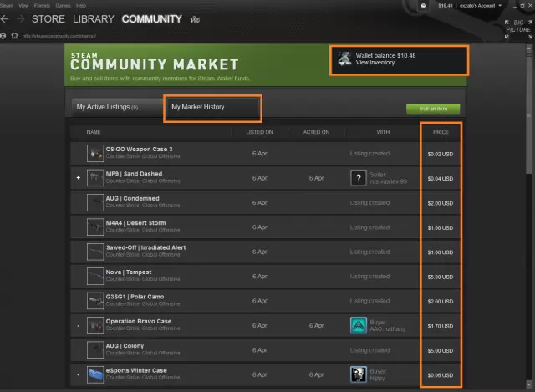Stop loading the page with the X icon

[x=3, y=36]
